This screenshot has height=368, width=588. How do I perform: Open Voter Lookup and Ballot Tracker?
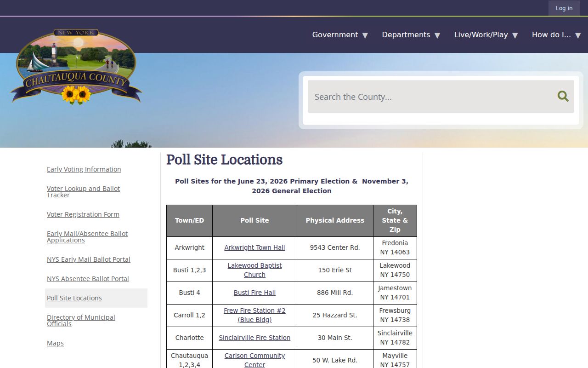point(83,192)
